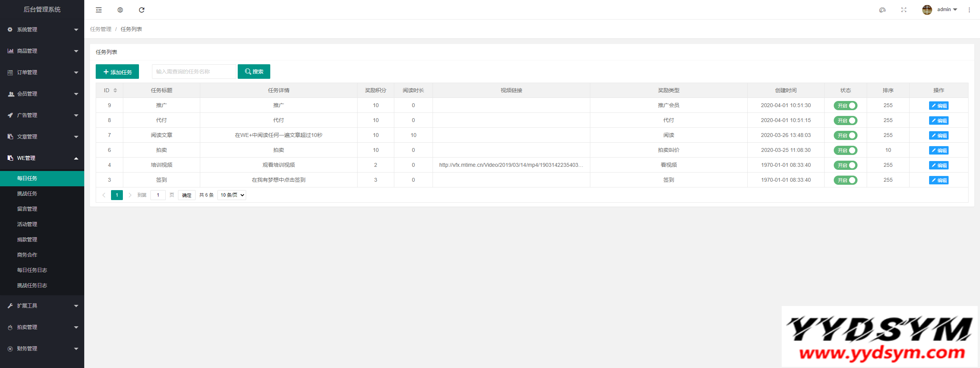Click the globe website icon in header
The width and height of the screenshot is (980, 368).
point(120,10)
